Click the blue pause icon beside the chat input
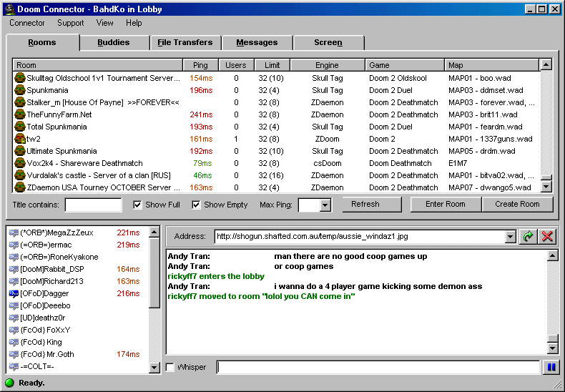 click(551, 367)
